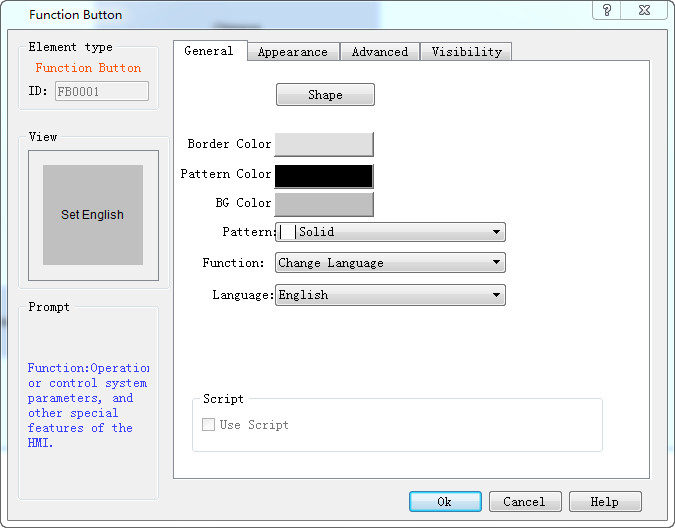Screen dimensions: 675x528
Task: Click the orange Function Button element type text
Action: pos(88,68)
